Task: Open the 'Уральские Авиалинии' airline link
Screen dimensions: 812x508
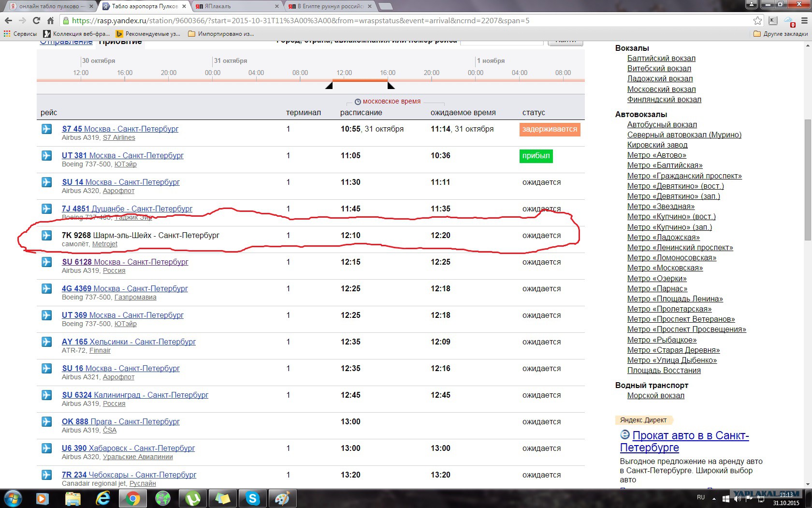Action: 138,457
